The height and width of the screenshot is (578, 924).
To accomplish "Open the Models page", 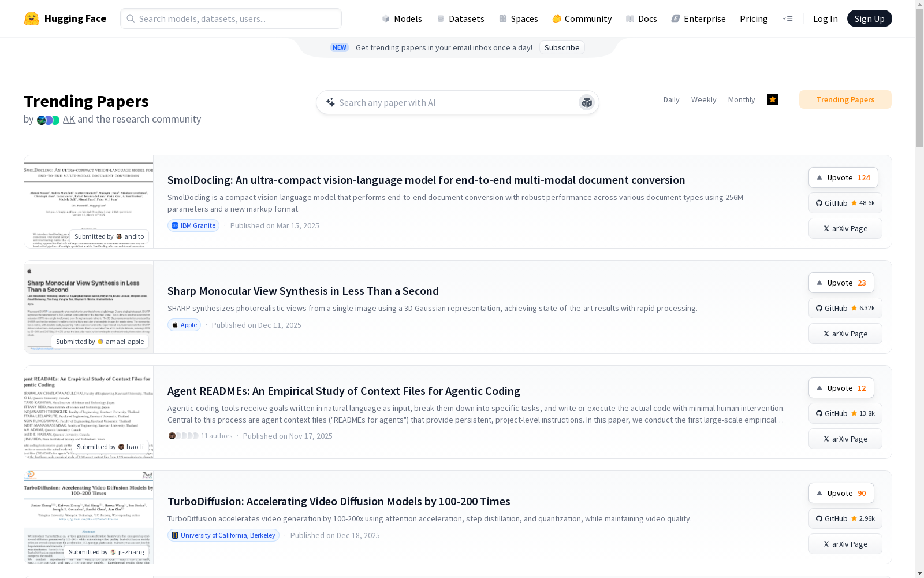I will 402,18.
